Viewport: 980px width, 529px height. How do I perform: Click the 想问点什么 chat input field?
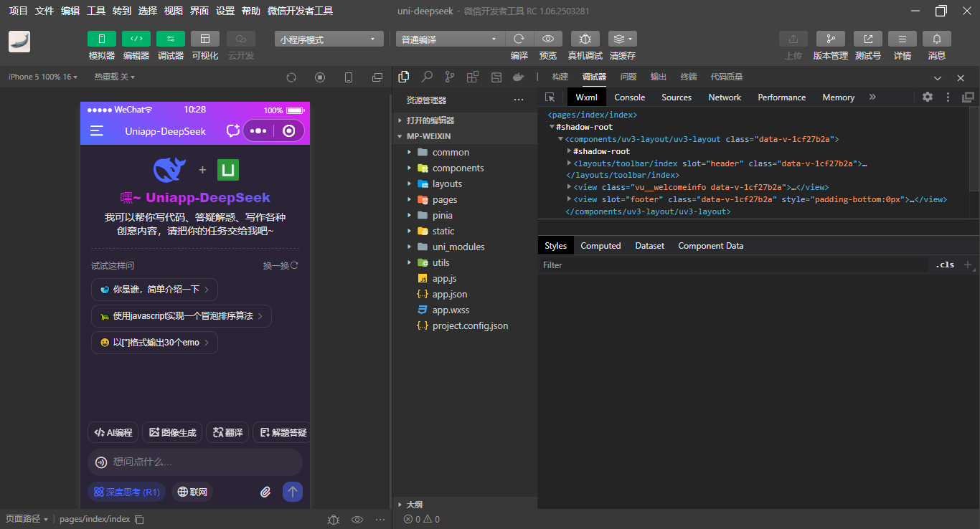click(195, 462)
